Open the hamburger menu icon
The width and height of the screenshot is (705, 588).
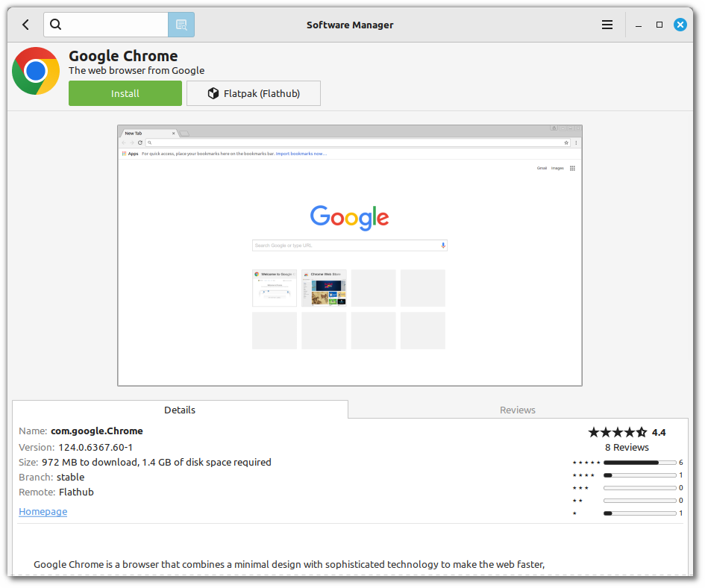coord(607,25)
